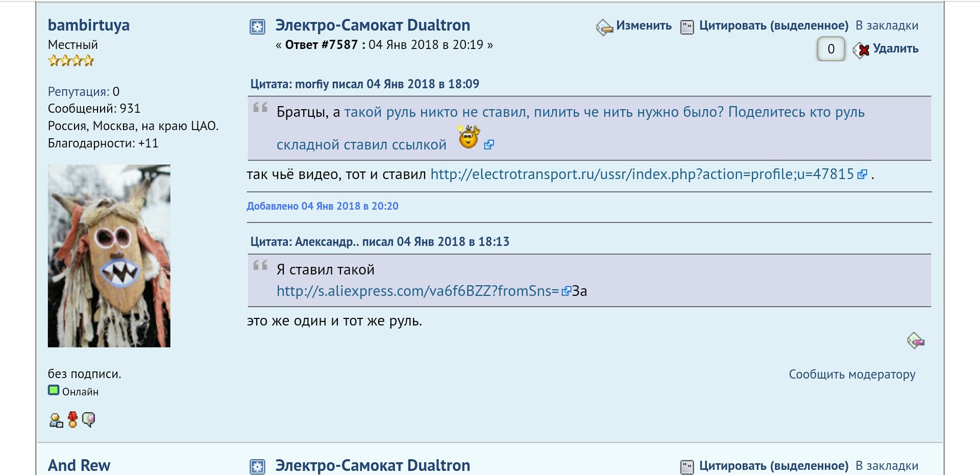Click external link icon after the aliexpress URL
The image size is (980, 475).
[x=566, y=291]
